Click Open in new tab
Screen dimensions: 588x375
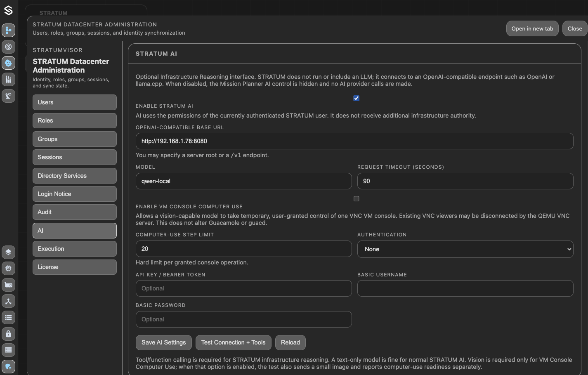pos(532,28)
